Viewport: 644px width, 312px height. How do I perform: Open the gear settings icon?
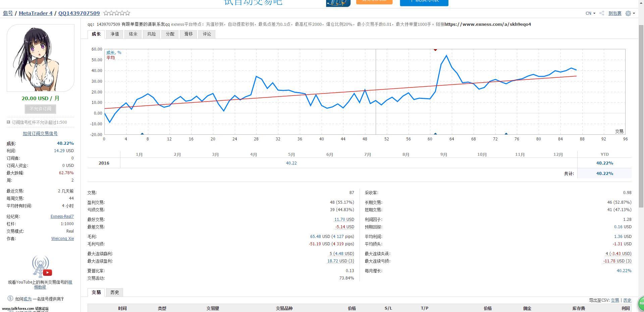click(628, 13)
